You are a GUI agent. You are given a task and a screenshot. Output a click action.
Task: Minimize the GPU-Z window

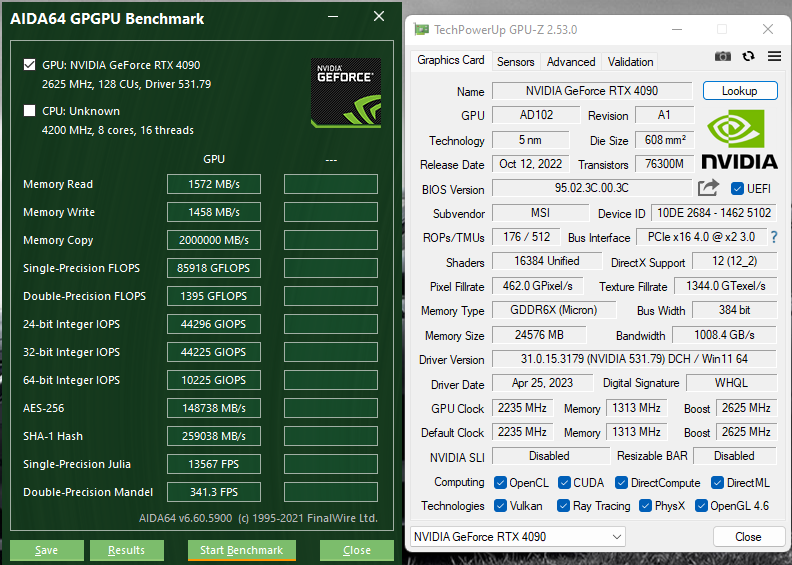[676, 29]
